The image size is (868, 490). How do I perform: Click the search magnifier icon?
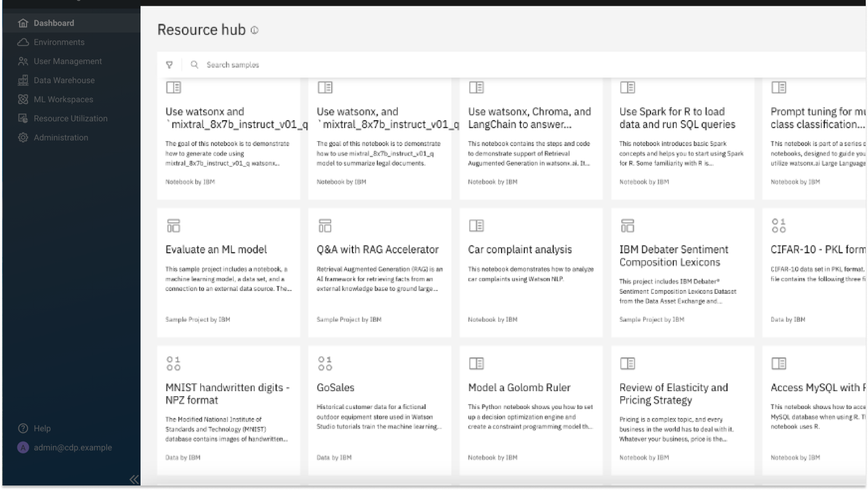tap(195, 65)
